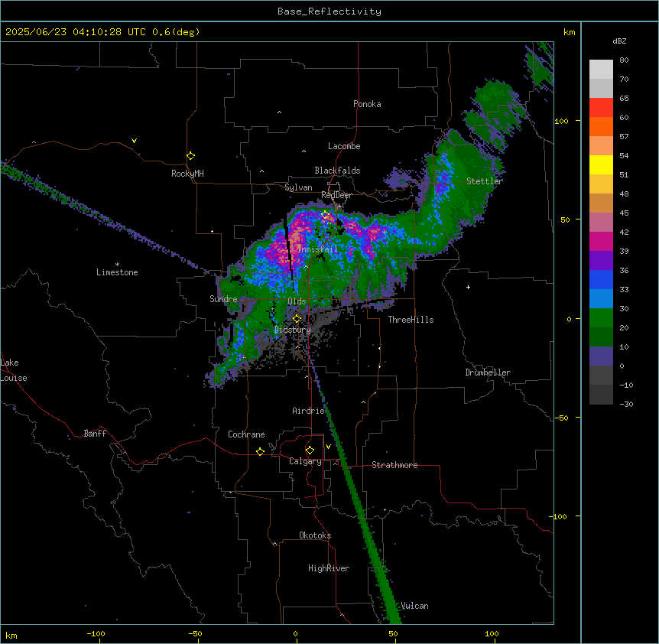Click the Blackfalds label
This screenshot has height=644, width=659.
pyautogui.click(x=337, y=171)
